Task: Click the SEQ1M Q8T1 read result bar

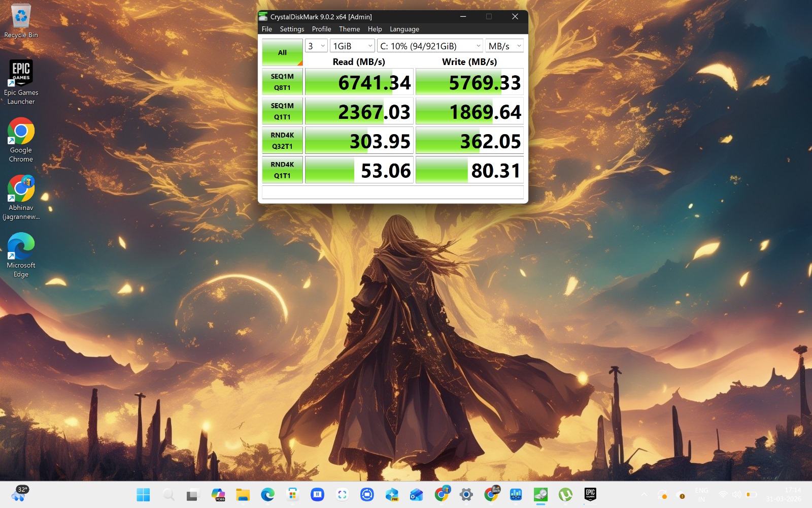Action: click(359, 82)
